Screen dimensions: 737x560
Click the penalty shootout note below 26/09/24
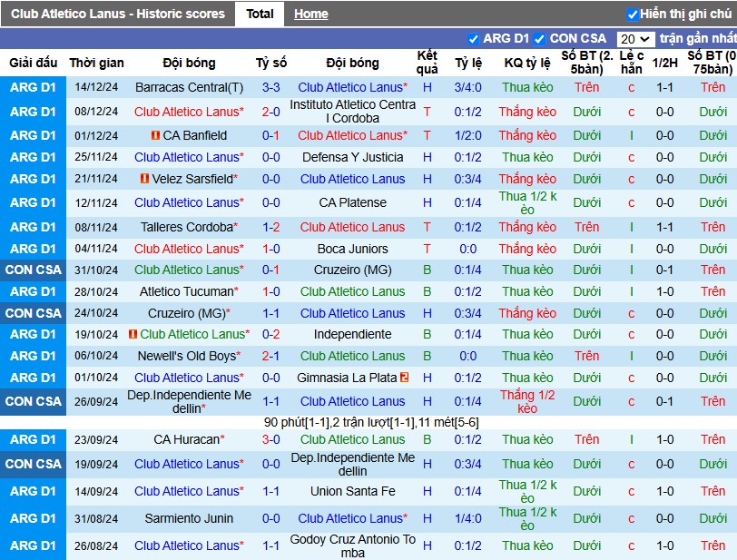[x=371, y=423]
